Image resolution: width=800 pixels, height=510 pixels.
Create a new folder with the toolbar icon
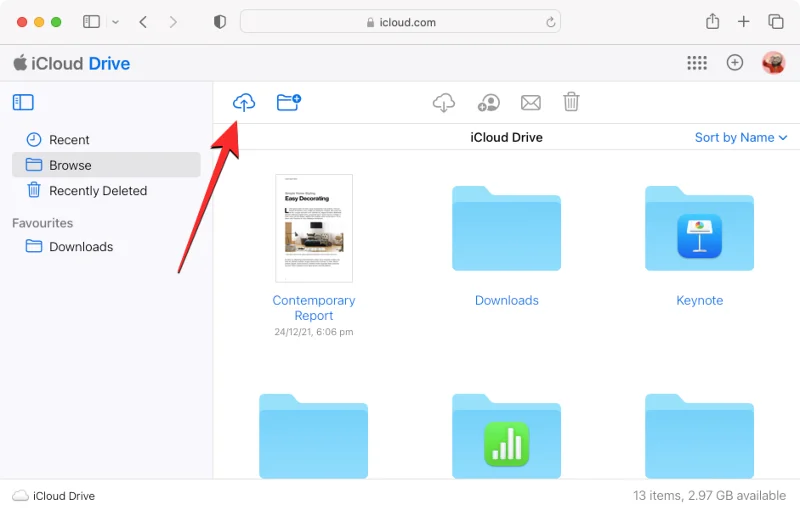[289, 102]
